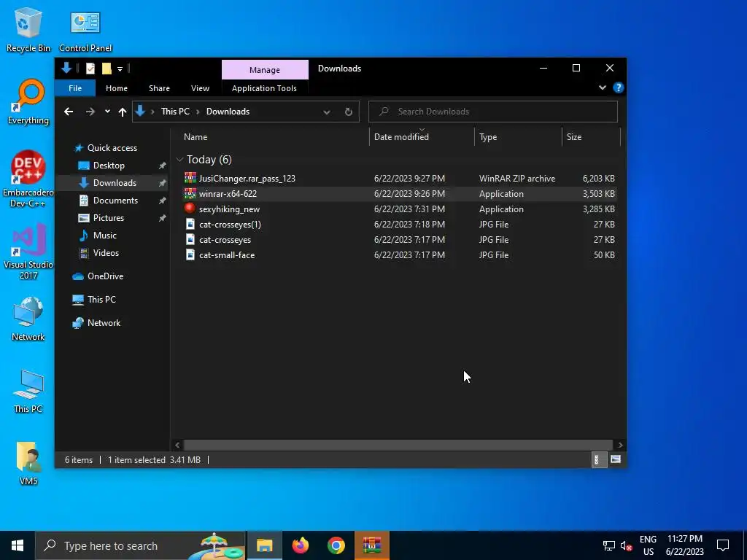The image size is (747, 560).
Task: Open Documents in the navigation pane
Action: pyautogui.click(x=115, y=201)
